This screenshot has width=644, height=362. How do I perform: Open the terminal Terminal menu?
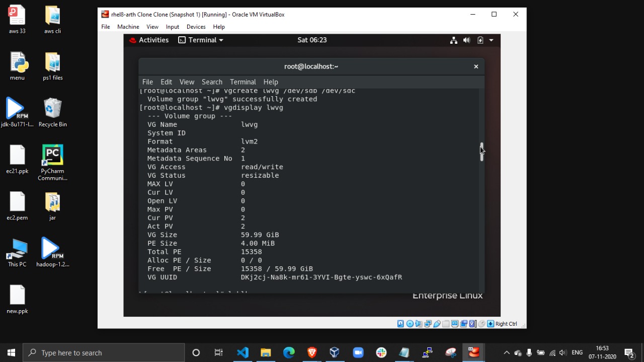pyautogui.click(x=243, y=82)
